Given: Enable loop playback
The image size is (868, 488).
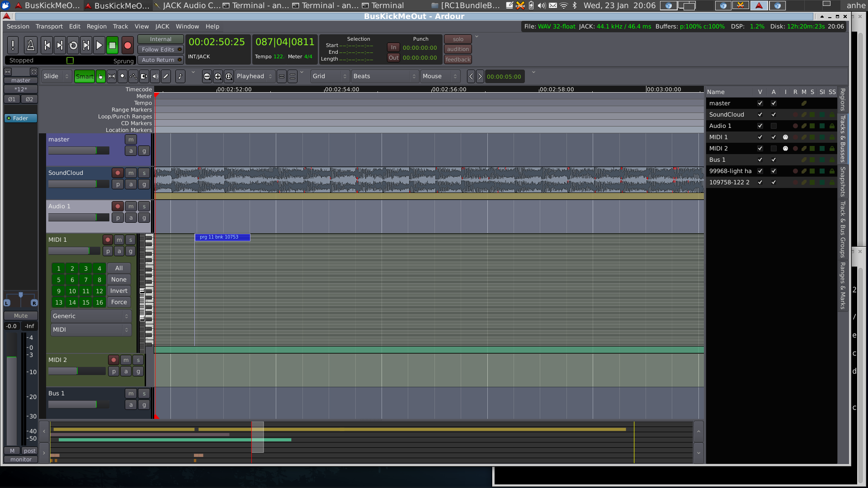Looking at the screenshot, I should [x=73, y=45].
